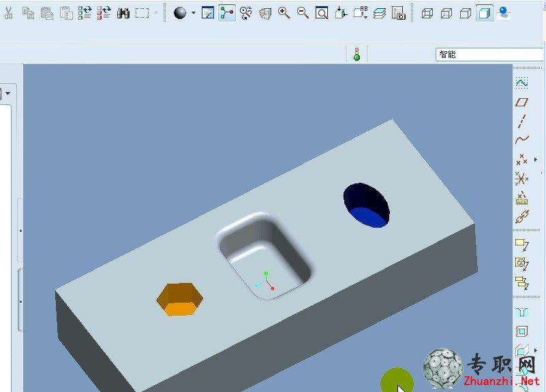This screenshot has height=392, width=546.
Task: Select the Zoom In magnifier
Action: tap(284, 13)
